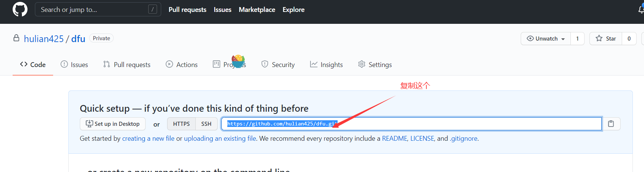Open the creating a new file link

click(148, 138)
